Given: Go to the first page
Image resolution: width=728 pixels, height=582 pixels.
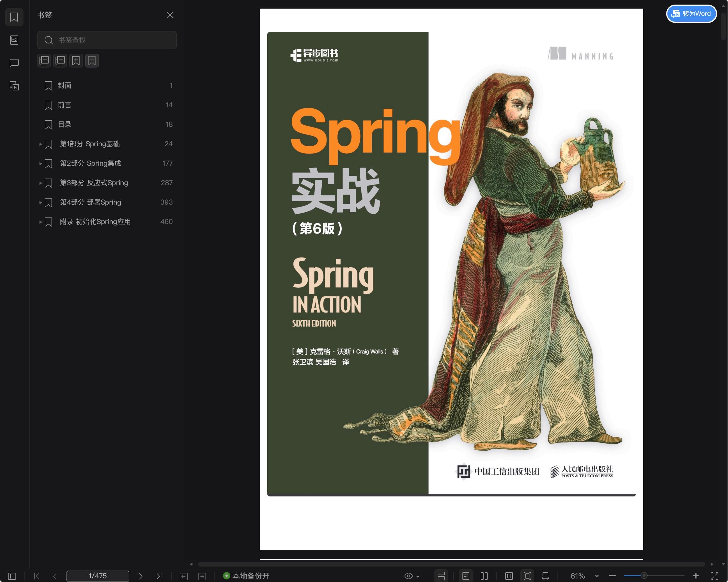Looking at the screenshot, I should [x=37, y=576].
